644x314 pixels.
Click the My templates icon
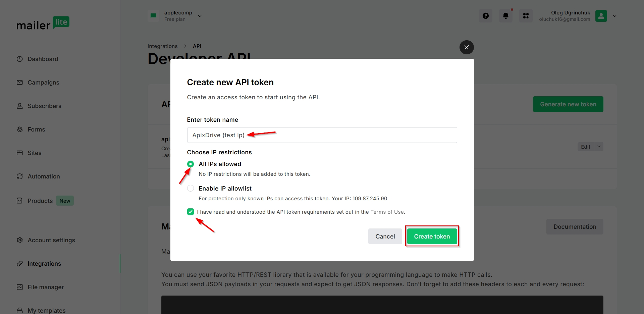click(20, 310)
